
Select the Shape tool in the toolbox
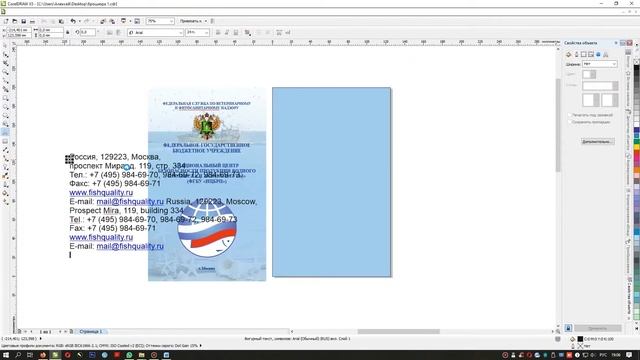[x=5, y=55]
